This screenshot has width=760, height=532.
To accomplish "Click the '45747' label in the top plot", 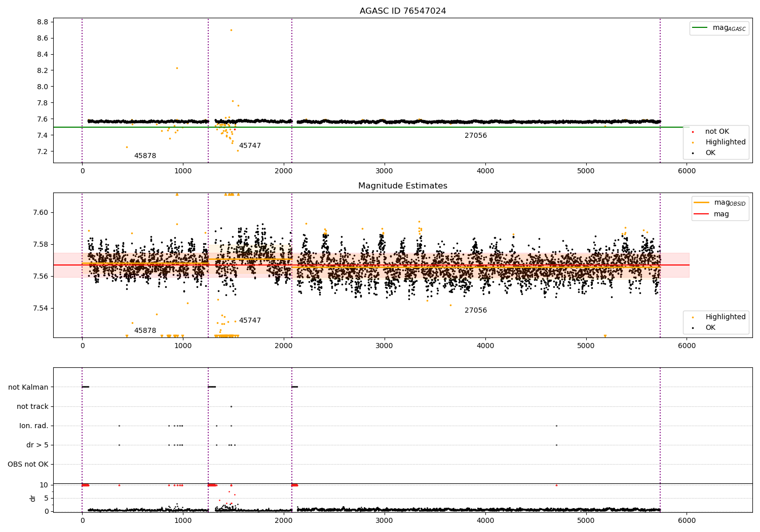I will (x=250, y=146).
